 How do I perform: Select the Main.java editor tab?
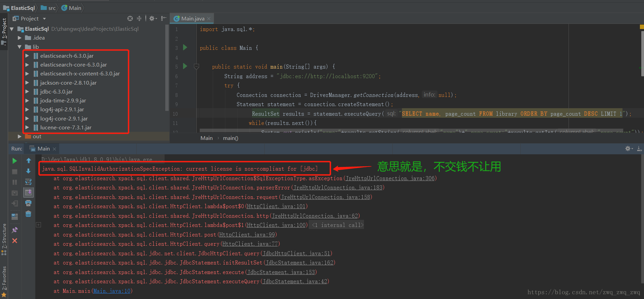[193, 18]
